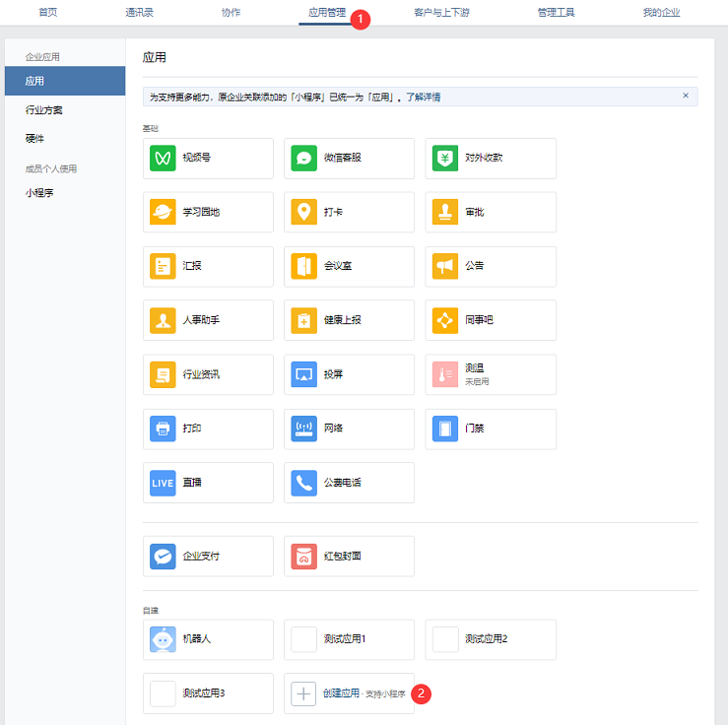Click the 直播 LIVE icon
The width and height of the screenshot is (728, 725).
(x=163, y=483)
